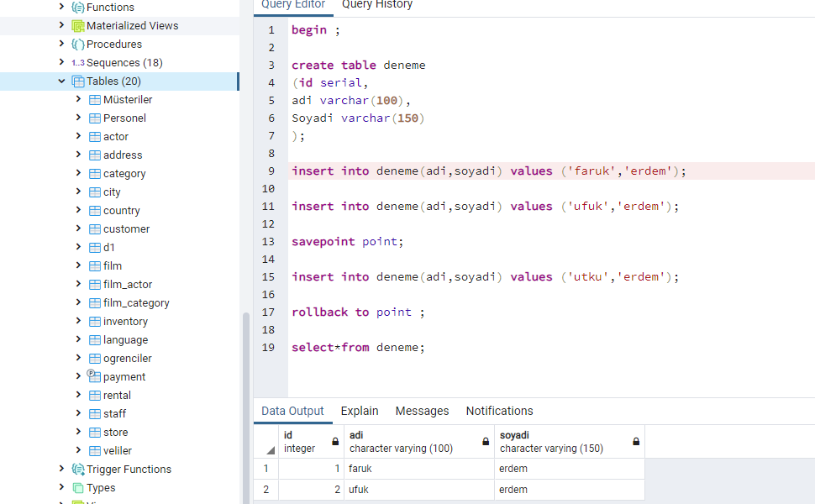815x504 pixels.
Task: Switch to the Query Editor tab
Action: pos(293,6)
